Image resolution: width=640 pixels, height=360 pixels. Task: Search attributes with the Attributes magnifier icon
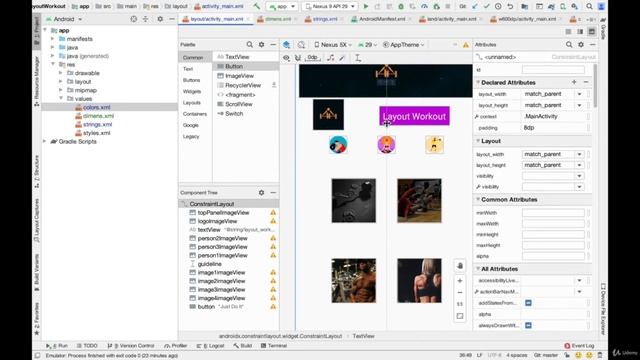[569, 44]
